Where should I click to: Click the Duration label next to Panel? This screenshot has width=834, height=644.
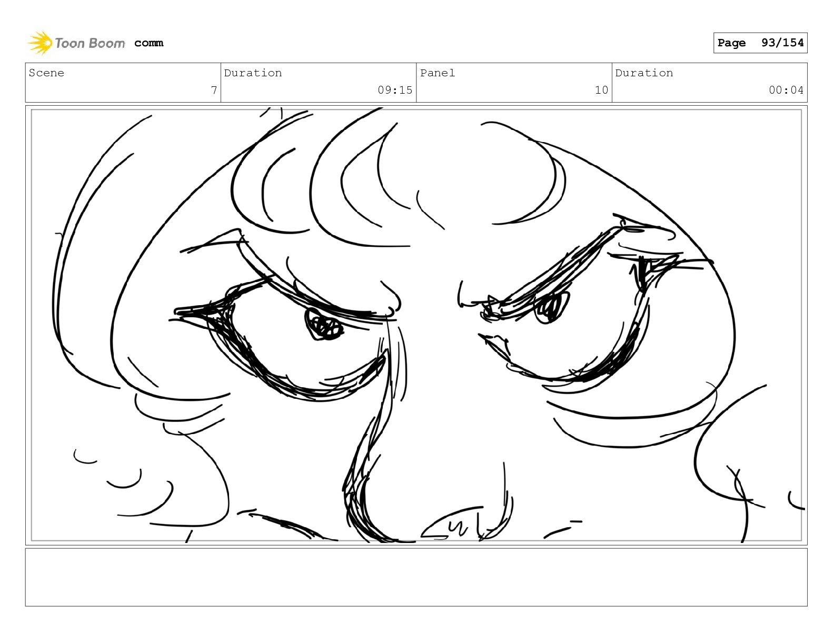pyautogui.click(x=644, y=73)
